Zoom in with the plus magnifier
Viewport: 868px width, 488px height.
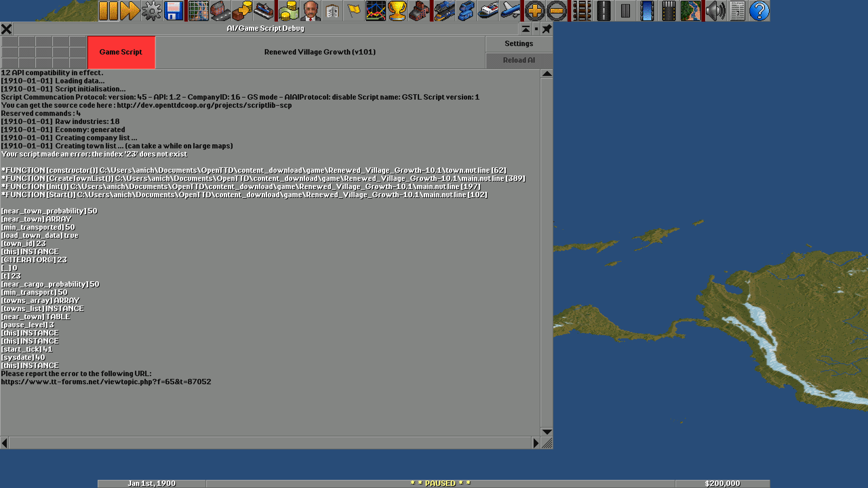pyautogui.click(x=534, y=11)
